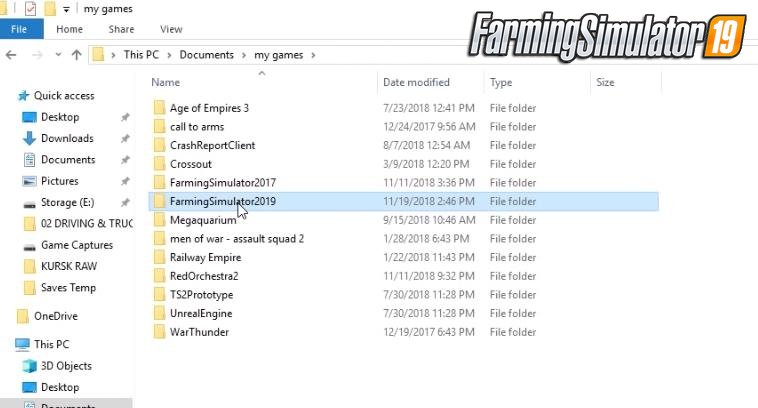Click the 'CrashReportClient' folder name

click(212, 146)
